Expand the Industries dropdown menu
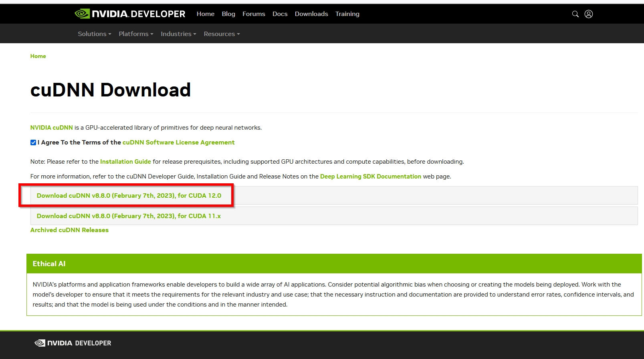Viewport: 644px width, 359px height. 179,34
